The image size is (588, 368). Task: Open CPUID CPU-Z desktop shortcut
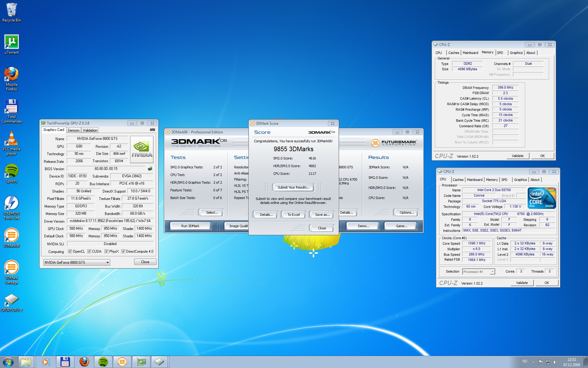click(11, 303)
